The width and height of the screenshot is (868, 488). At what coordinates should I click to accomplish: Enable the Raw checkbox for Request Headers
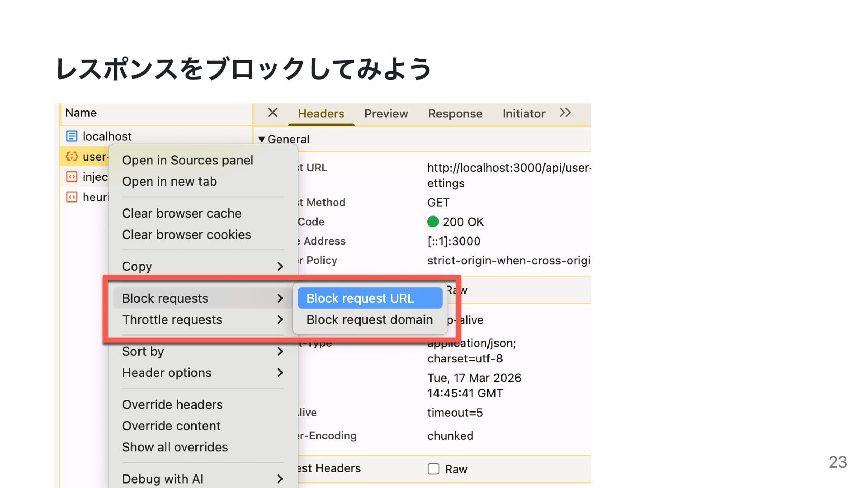point(433,469)
